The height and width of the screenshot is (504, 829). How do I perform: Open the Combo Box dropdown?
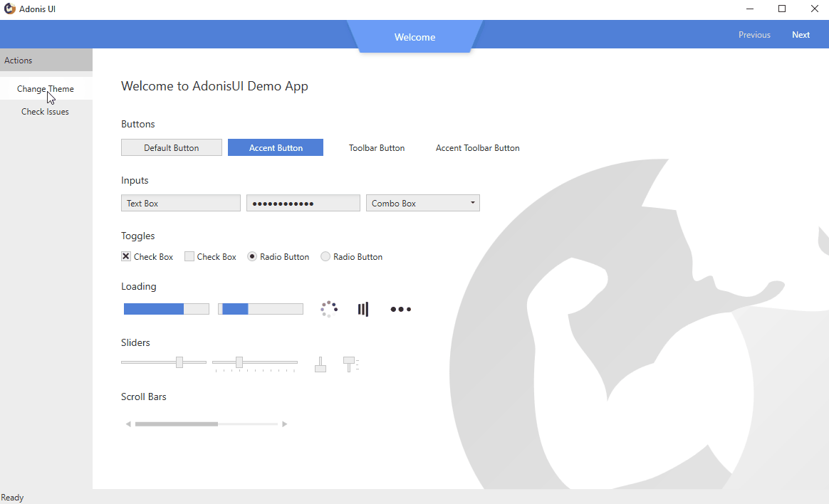[x=423, y=203]
